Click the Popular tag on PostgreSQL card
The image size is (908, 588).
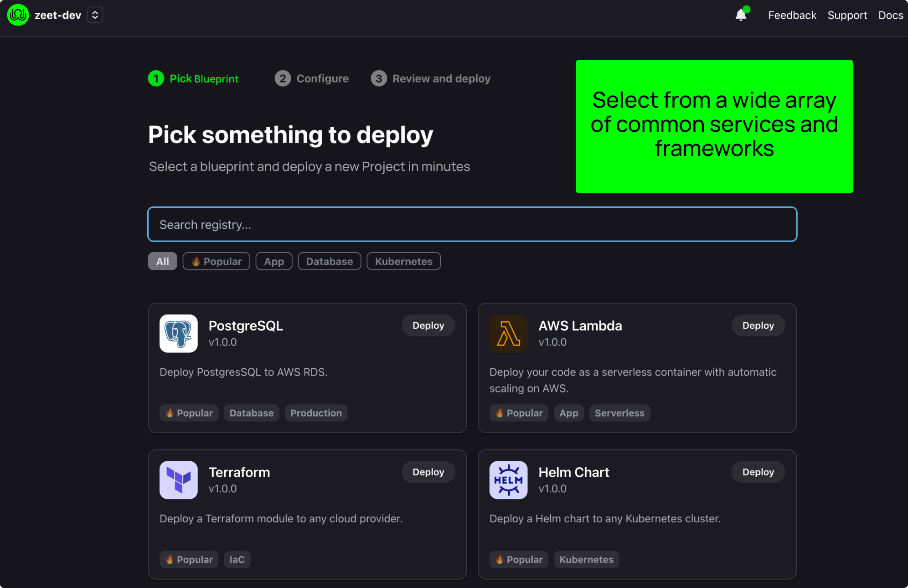(189, 413)
